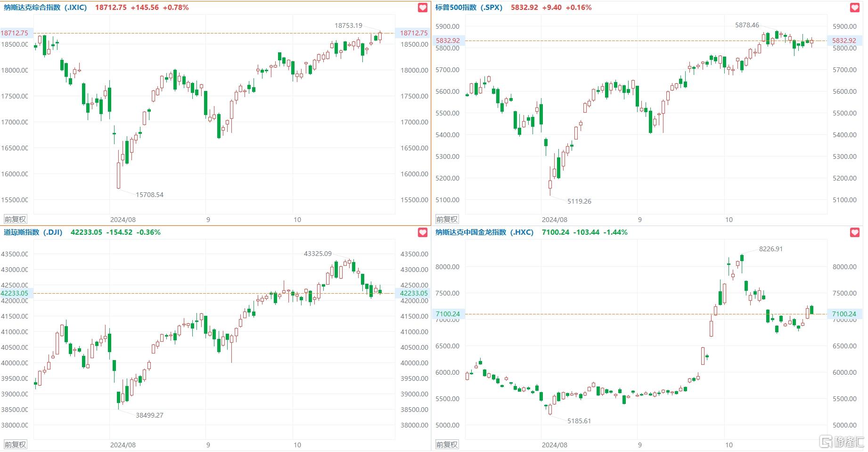Click the -103.44 point change in Golden Dragon header
Image resolution: width=868 pixels, height=452 pixels.
pos(586,232)
